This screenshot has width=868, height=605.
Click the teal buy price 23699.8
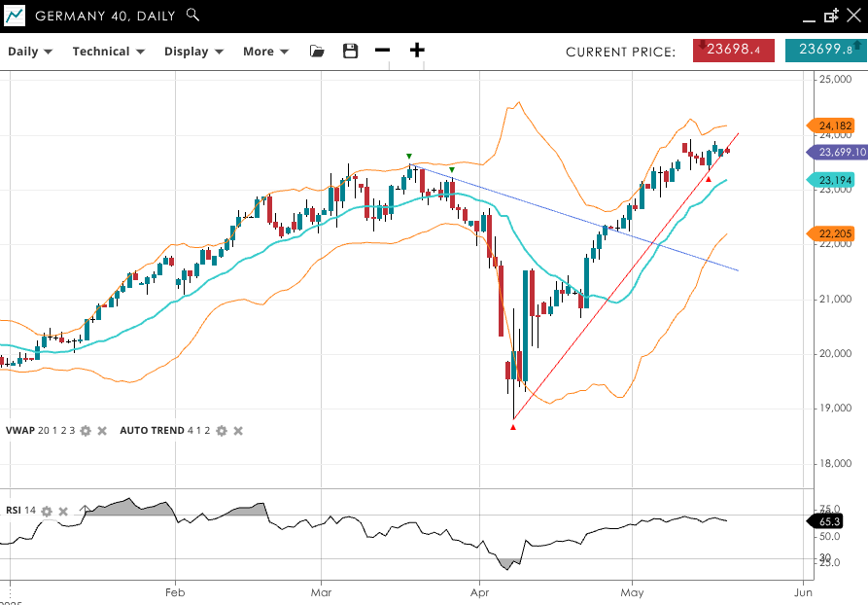coord(825,50)
